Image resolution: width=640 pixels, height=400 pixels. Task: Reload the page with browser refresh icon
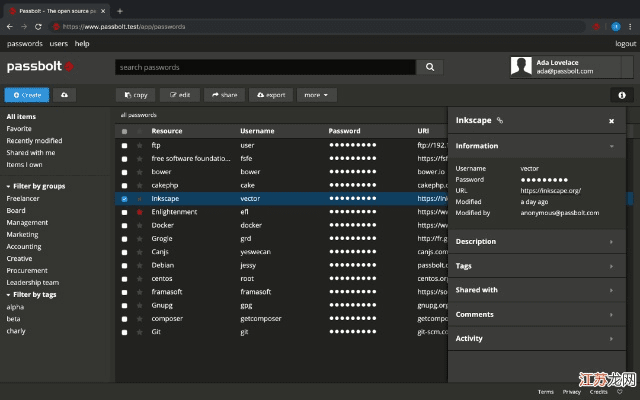tap(38, 26)
